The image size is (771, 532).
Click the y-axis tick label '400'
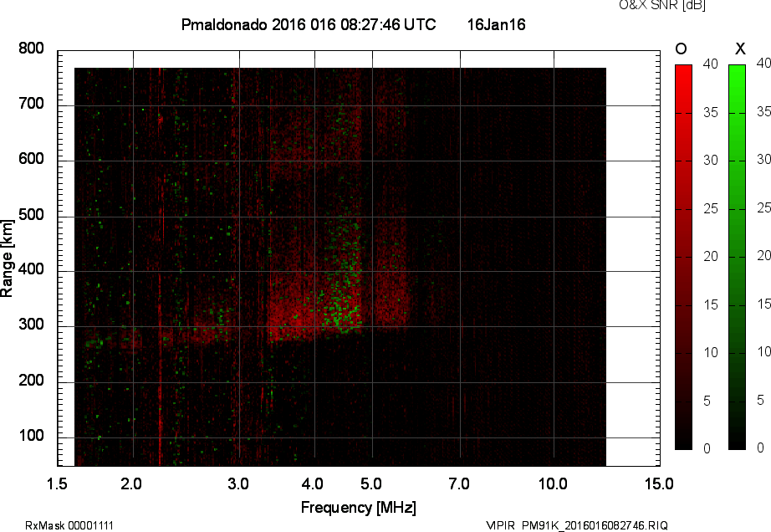coord(31,269)
